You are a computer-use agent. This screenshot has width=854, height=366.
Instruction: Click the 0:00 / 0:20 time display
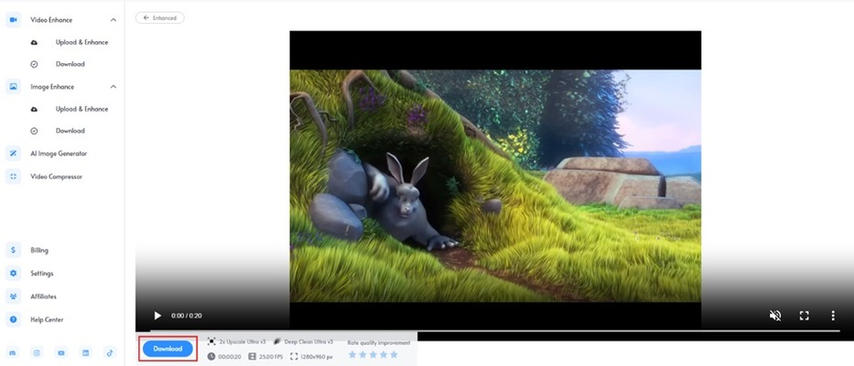186,315
